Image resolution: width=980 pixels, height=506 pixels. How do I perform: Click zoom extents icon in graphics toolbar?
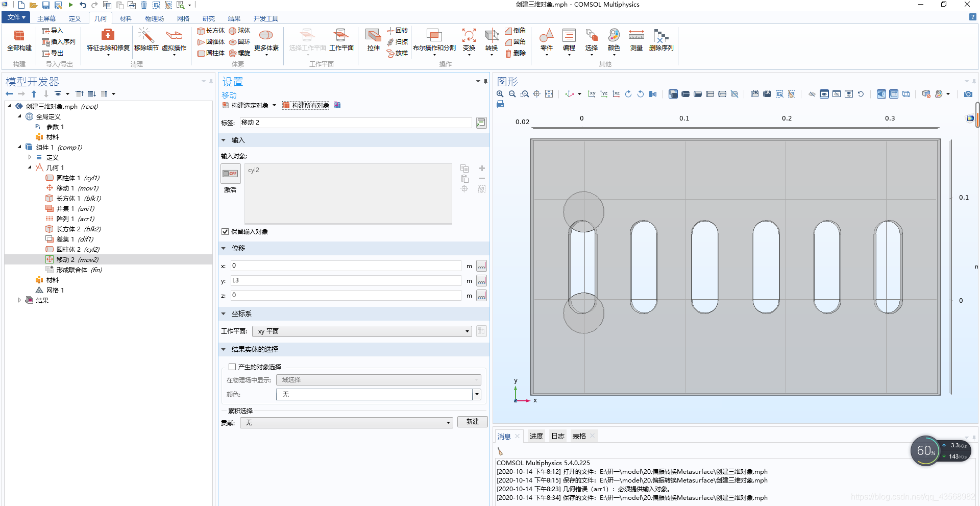coord(549,94)
